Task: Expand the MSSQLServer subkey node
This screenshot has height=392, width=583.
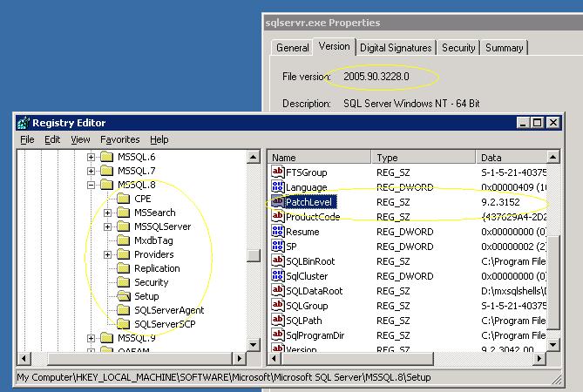Action: (107, 226)
